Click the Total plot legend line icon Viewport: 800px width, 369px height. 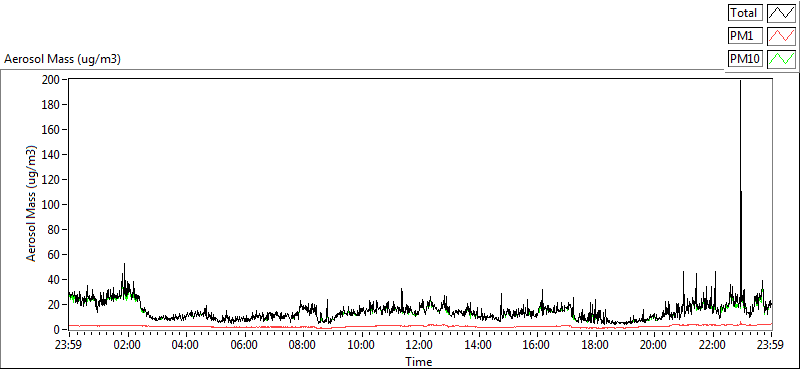click(x=781, y=13)
